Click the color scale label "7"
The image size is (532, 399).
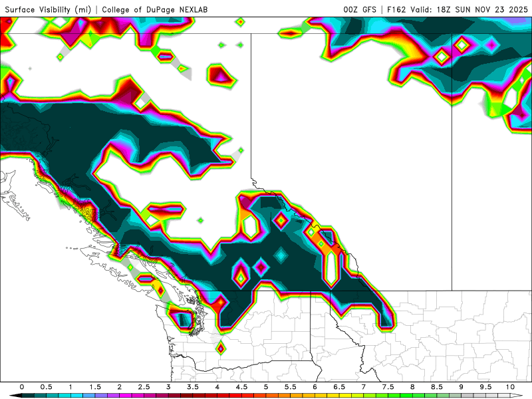click(x=364, y=387)
